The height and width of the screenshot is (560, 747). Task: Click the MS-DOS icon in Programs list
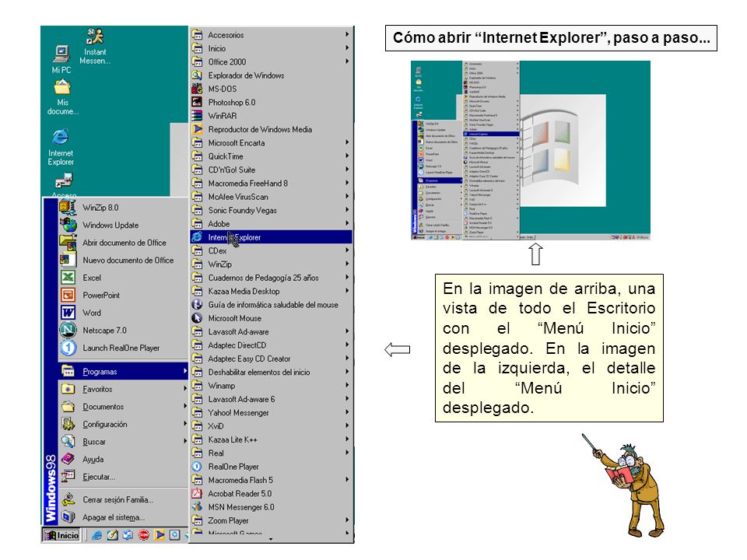[197, 89]
